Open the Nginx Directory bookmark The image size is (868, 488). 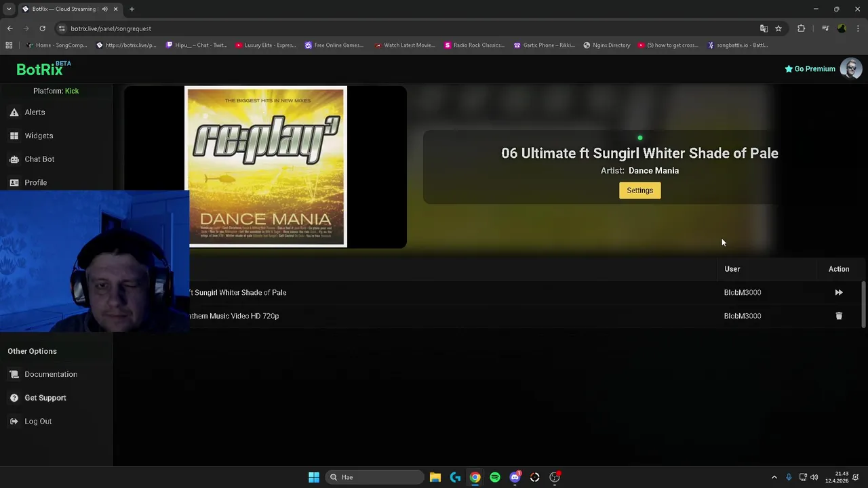607,45
